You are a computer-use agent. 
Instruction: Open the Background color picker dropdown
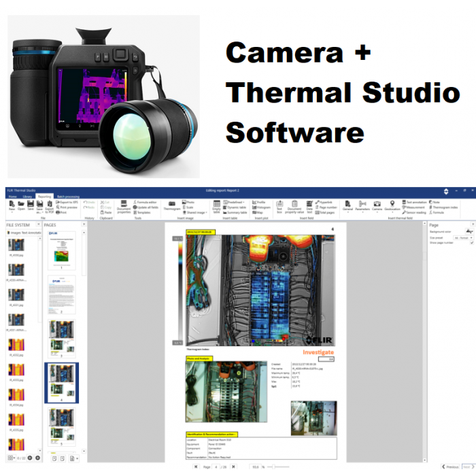click(469, 231)
